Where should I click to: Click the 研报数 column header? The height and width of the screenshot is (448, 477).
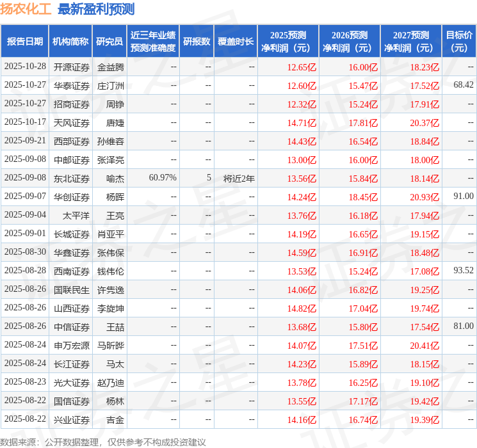(x=197, y=41)
